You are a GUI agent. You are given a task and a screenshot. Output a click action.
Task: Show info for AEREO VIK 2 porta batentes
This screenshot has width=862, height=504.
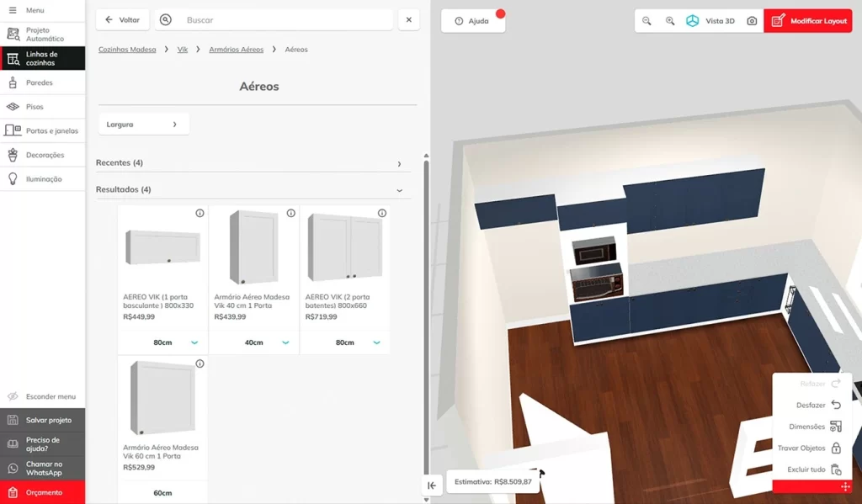tap(382, 213)
